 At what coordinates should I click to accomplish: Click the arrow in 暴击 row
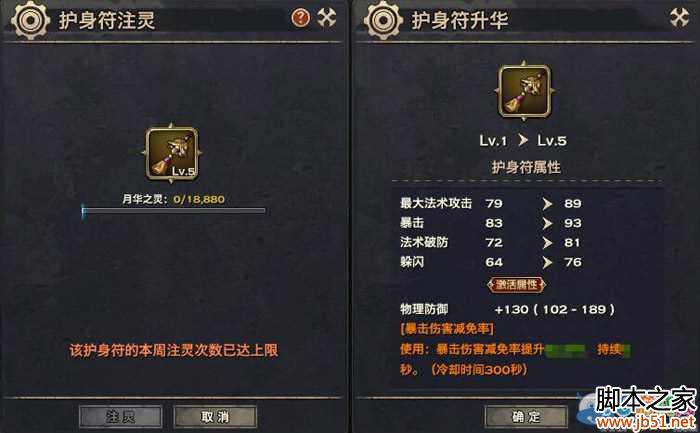click(547, 223)
